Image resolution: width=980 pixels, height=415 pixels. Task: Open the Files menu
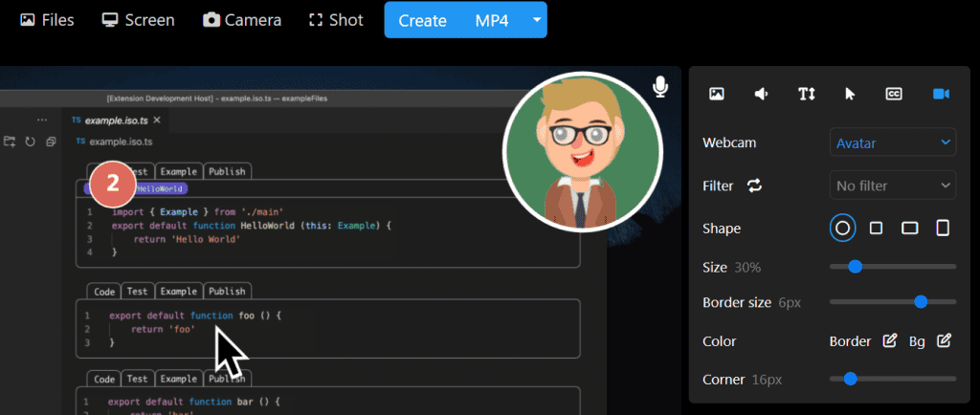47,20
